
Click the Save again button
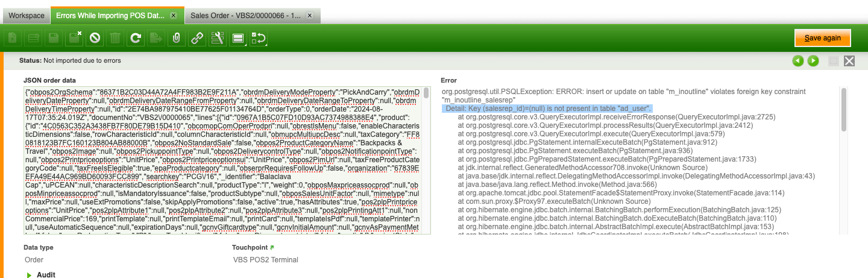click(822, 38)
